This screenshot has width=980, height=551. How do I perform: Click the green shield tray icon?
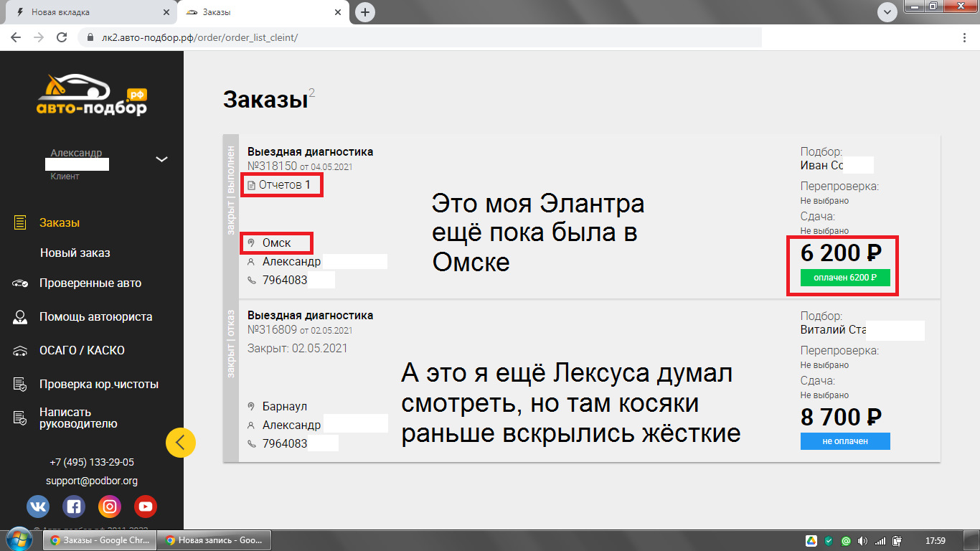click(828, 540)
